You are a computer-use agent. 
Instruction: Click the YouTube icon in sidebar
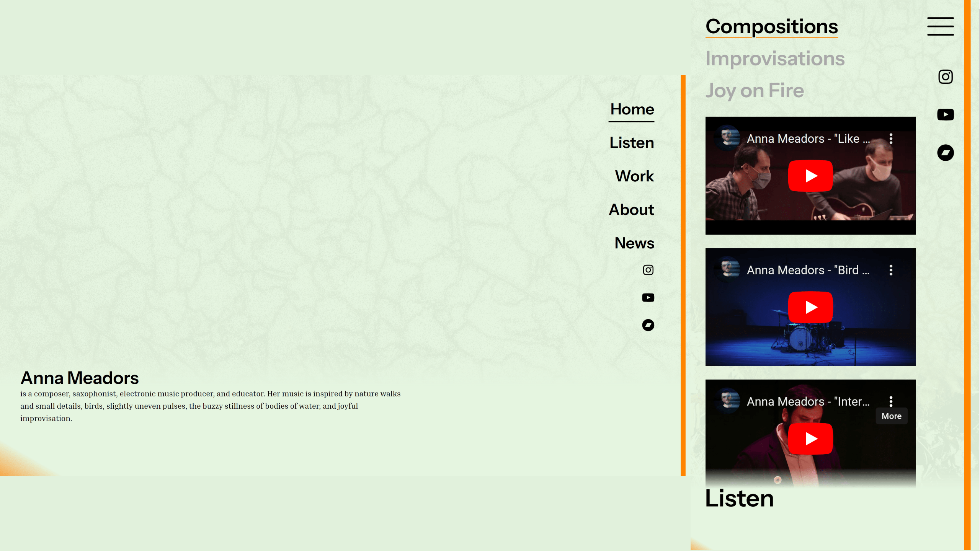946,114
